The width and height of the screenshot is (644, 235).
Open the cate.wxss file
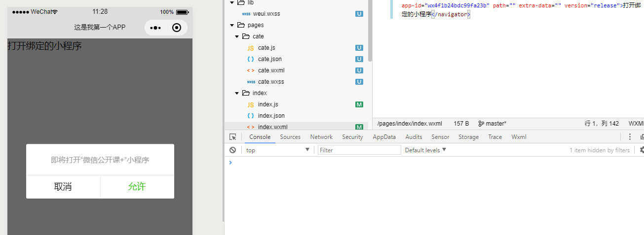coord(271,82)
